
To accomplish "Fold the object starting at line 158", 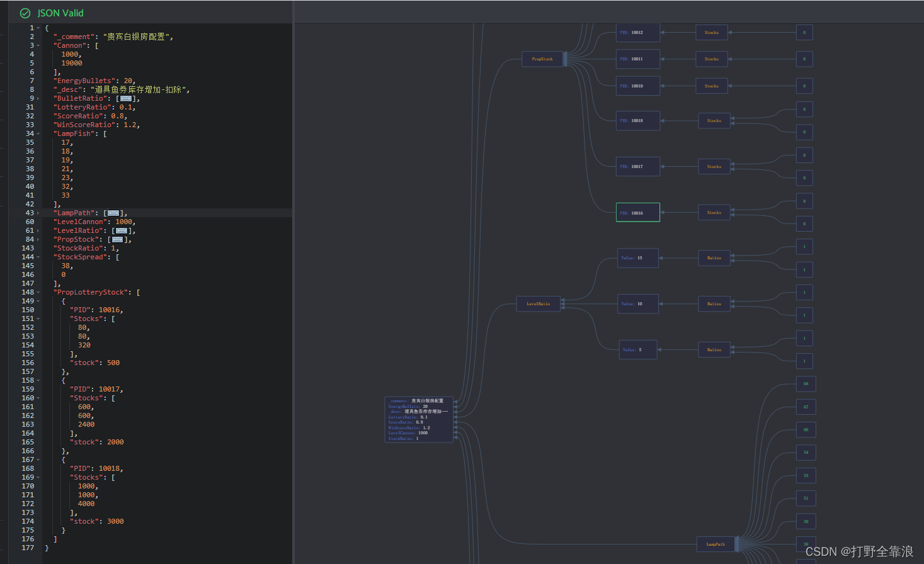I will click(x=38, y=381).
